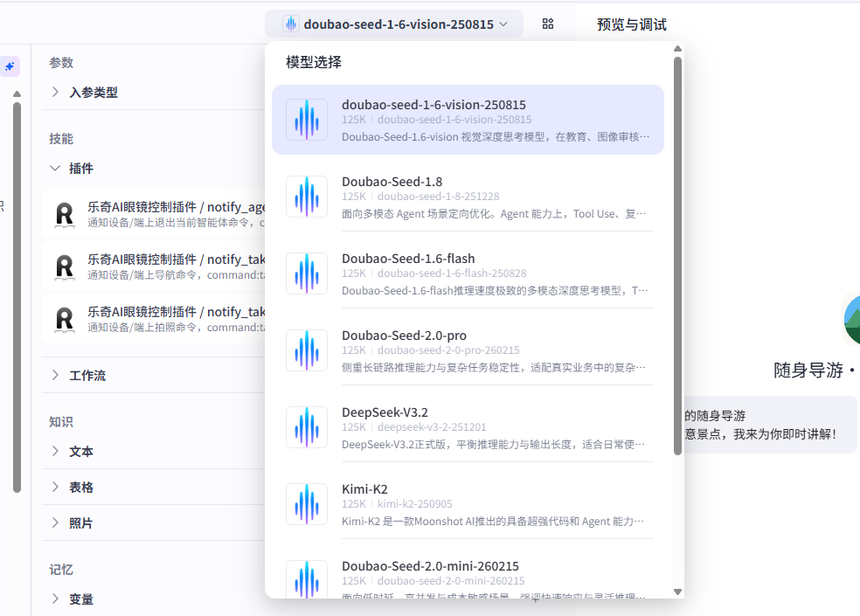
Task: Choose the Doubao-Seed-1.6-flash model
Action: (468, 273)
